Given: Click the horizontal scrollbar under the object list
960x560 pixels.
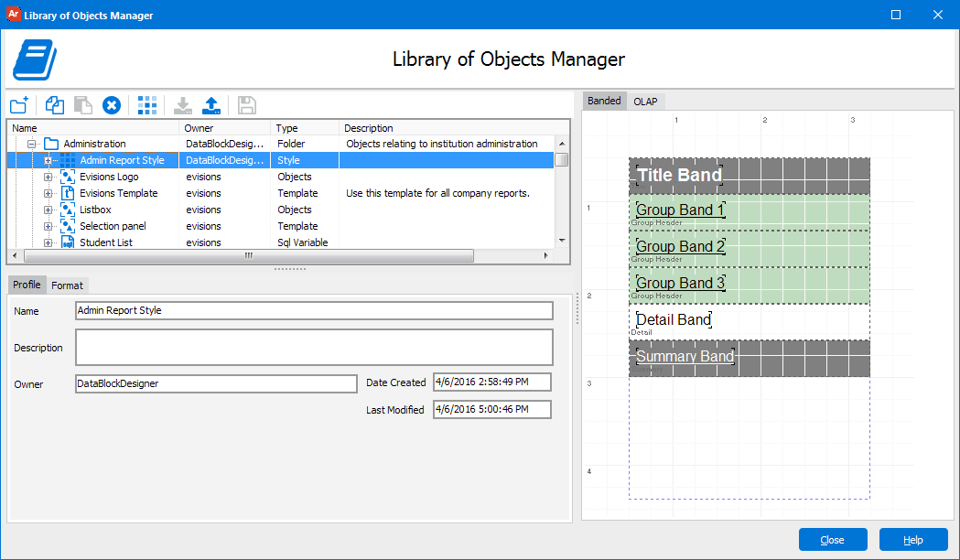Looking at the screenshot, I should point(247,256).
